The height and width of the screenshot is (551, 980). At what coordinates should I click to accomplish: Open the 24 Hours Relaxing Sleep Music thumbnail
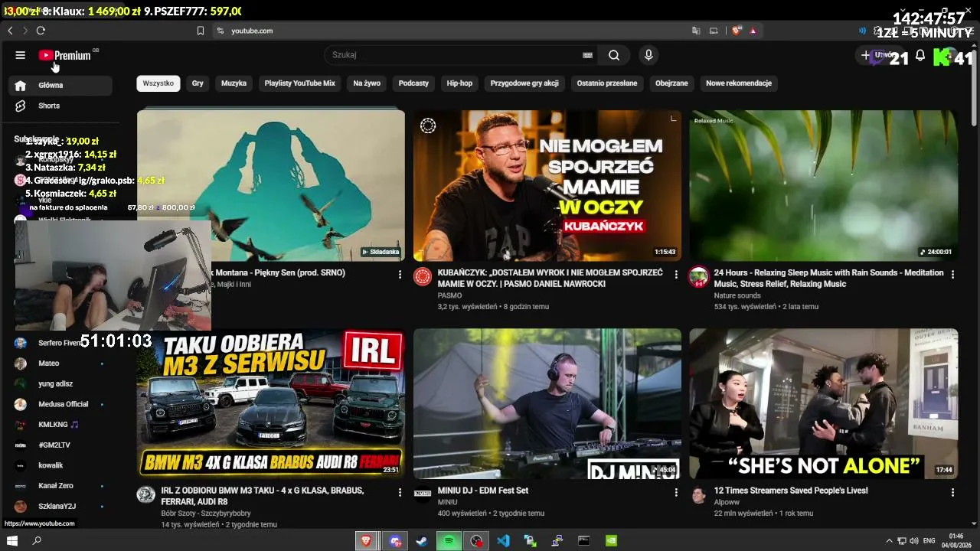(823, 186)
